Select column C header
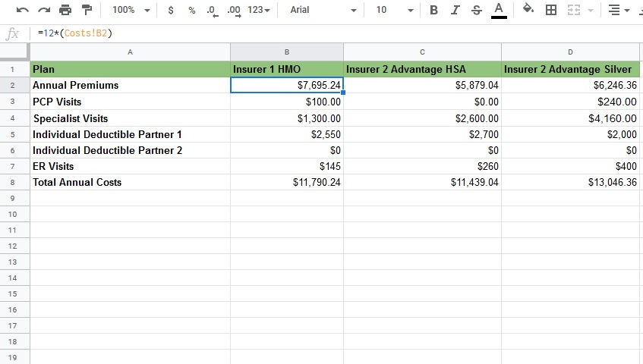The width and height of the screenshot is (643, 364). (422, 52)
